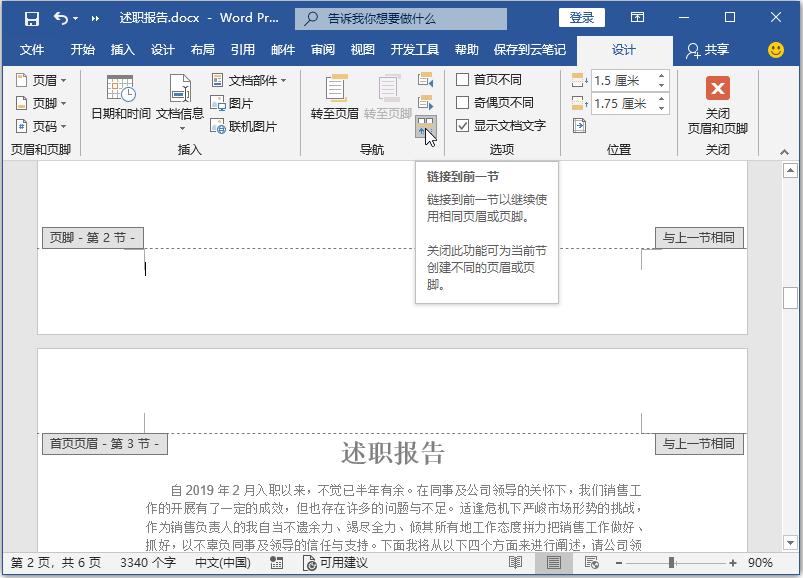Image resolution: width=803 pixels, height=578 pixels.
Task: Toggle the 链接到前一节 icon
Action: pyautogui.click(x=427, y=125)
